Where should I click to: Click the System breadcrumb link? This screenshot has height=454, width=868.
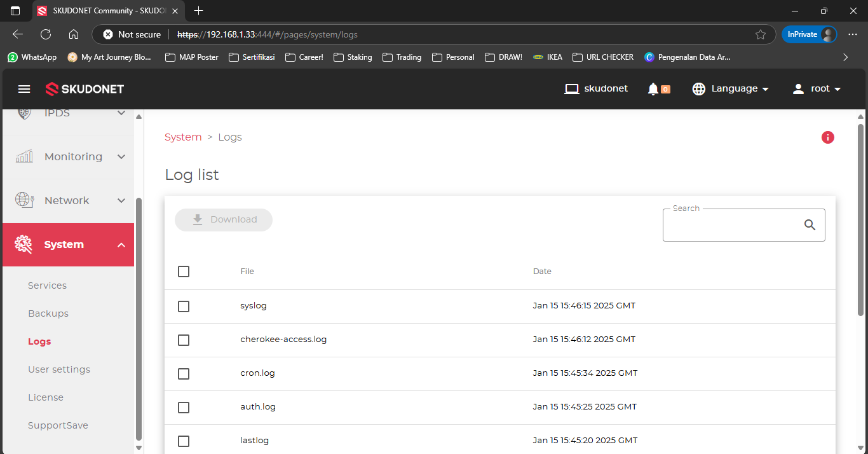tap(183, 137)
